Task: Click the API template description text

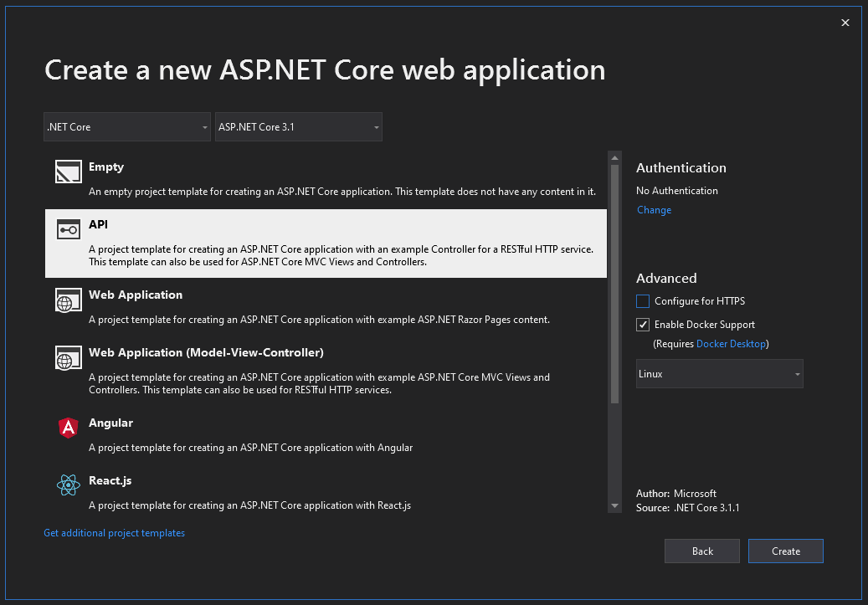Action: point(341,255)
